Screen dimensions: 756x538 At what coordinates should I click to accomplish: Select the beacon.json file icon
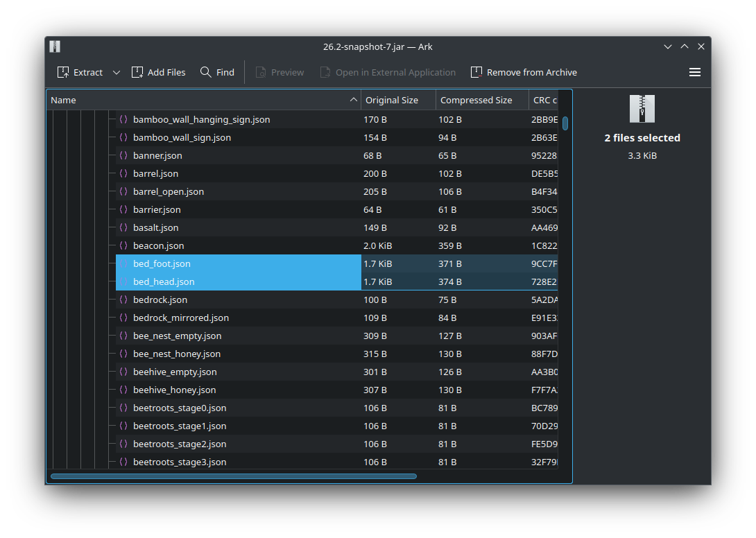coord(123,246)
